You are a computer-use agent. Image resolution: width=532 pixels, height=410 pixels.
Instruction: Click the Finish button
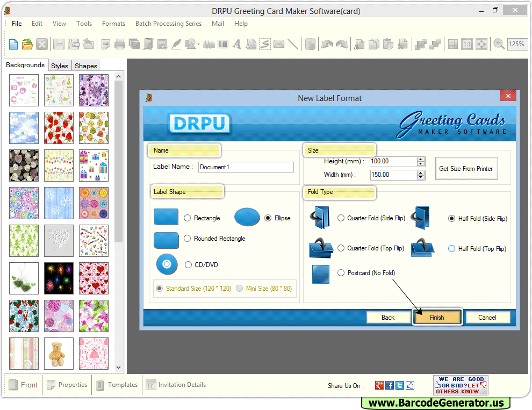point(437,318)
